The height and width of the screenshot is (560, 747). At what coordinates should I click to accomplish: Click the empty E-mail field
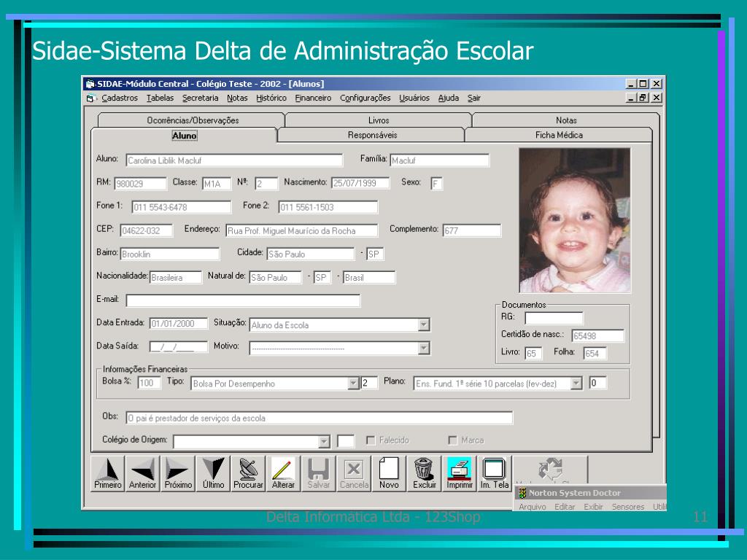tap(244, 300)
